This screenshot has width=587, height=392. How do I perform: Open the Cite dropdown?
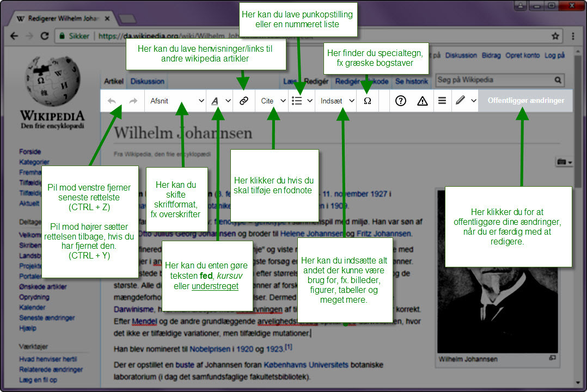pyautogui.click(x=272, y=101)
